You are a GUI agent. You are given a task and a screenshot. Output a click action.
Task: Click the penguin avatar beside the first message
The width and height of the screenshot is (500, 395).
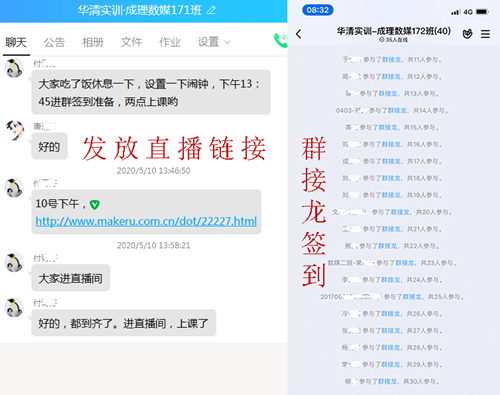point(14,68)
